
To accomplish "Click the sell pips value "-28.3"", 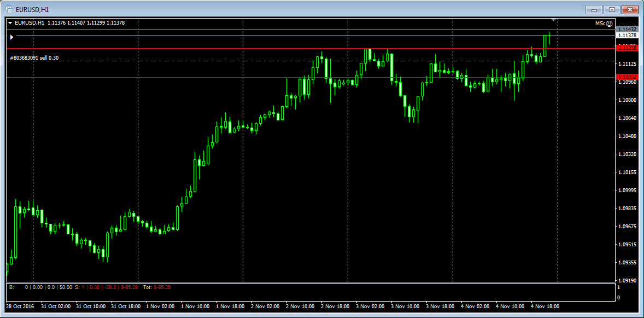I will click(x=111, y=287).
